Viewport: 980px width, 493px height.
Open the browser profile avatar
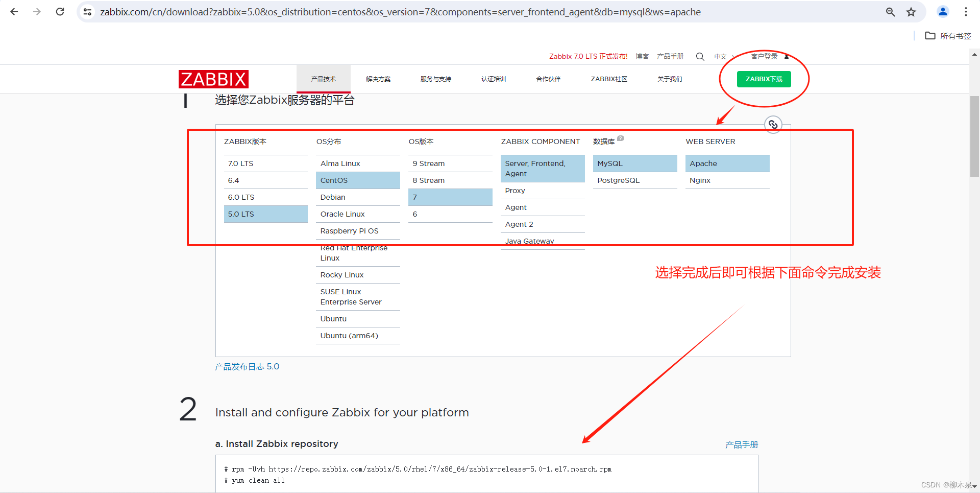943,12
